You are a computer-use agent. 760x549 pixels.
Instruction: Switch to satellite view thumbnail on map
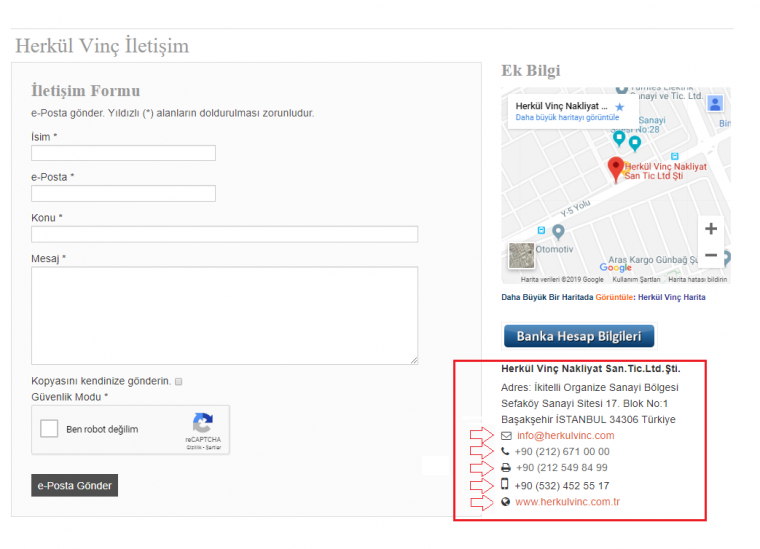(522, 255)
